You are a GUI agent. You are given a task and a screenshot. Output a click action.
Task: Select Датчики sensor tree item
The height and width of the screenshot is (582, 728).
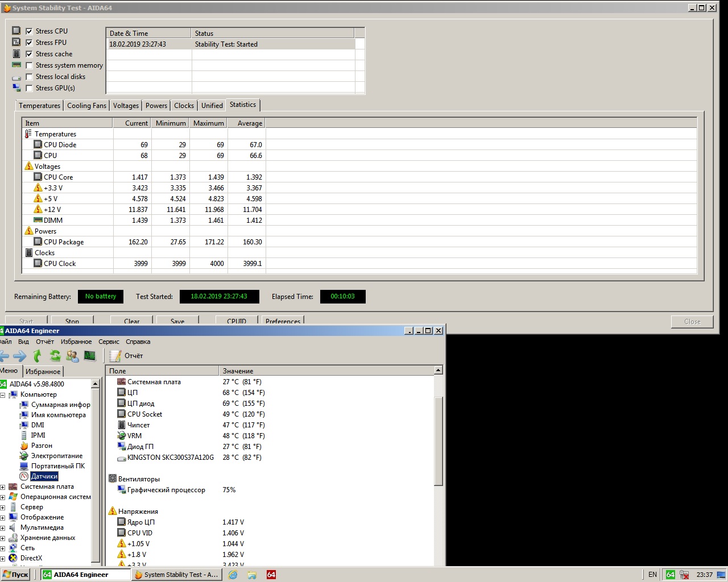[39, 476]
